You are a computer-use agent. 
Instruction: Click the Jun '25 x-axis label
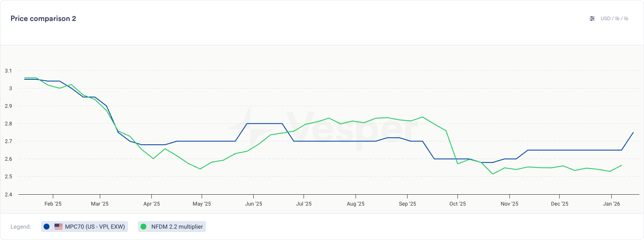[x=253, y=204]
